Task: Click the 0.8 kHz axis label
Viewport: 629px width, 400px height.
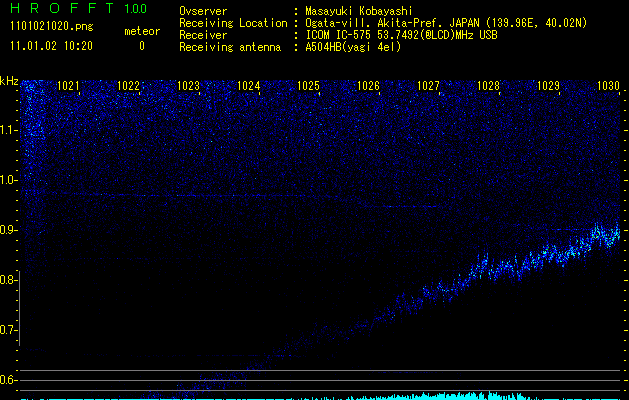Action: [8, 280]
